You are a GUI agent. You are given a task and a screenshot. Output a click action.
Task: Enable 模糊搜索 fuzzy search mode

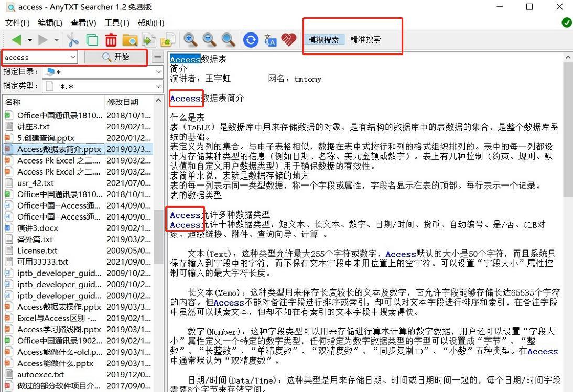324,39
